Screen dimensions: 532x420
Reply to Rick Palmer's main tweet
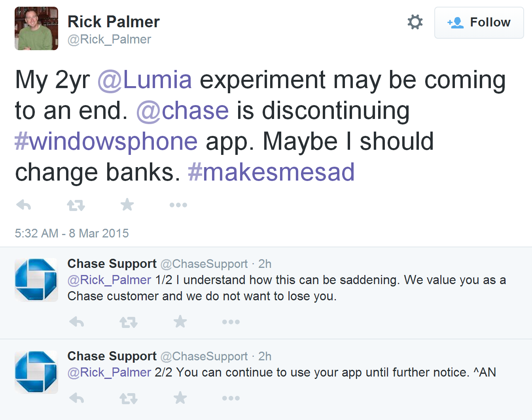24,205
